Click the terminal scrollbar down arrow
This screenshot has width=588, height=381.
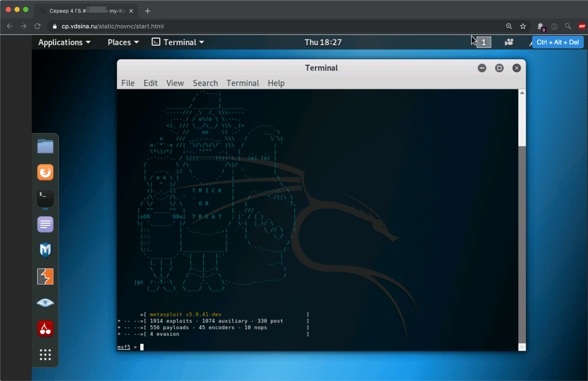522,347
